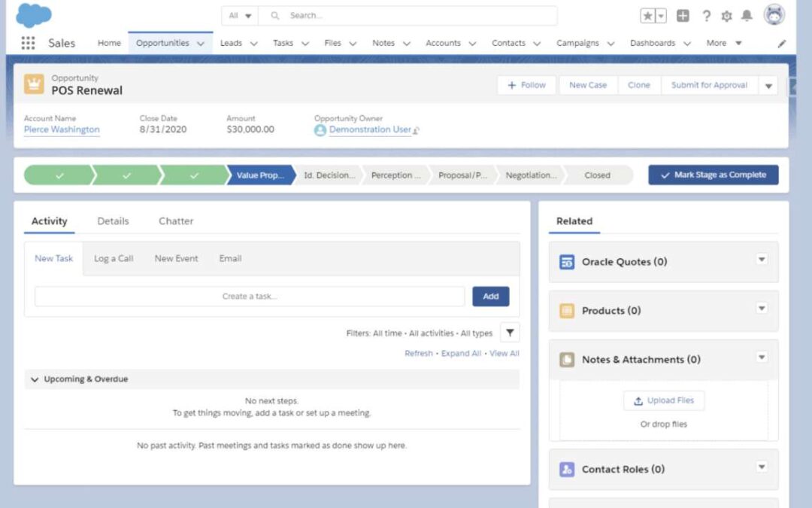Open the Favorites star icon
812x508 pixels.
click(x=647, y=16)
